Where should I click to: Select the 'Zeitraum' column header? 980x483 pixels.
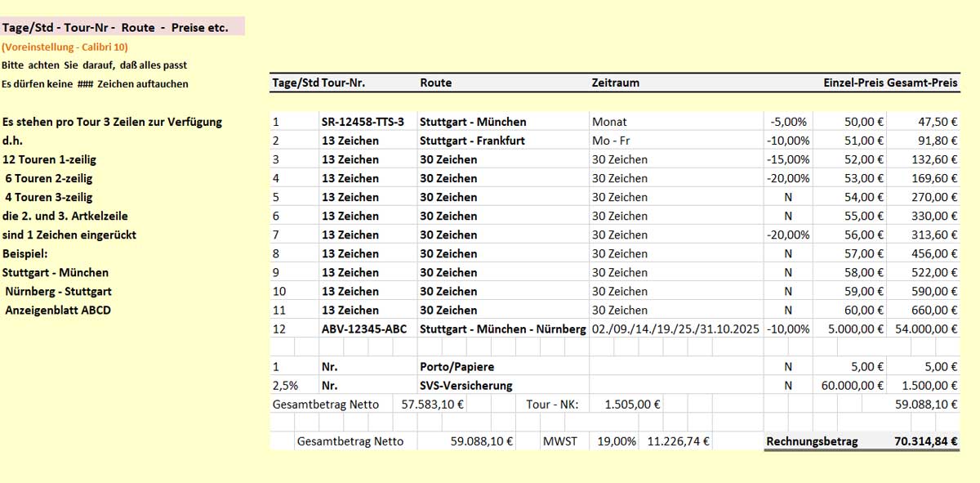(x=616, y=83)
